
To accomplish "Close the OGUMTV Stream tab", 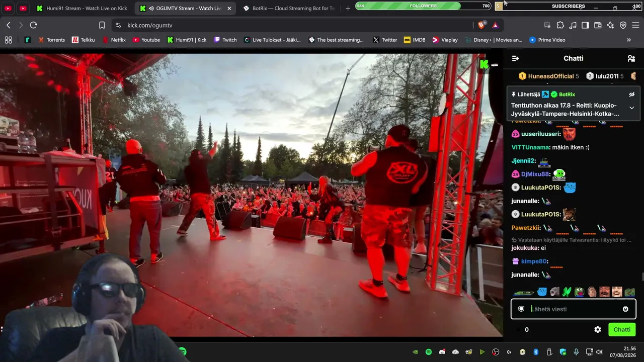I will pos(229,9).
